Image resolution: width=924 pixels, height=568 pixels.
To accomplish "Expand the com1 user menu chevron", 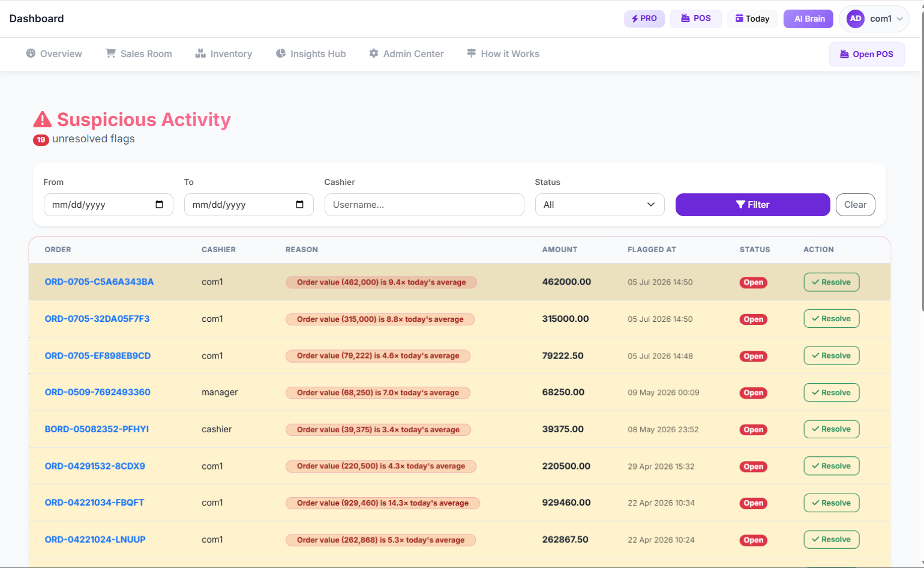I will coord(899,19).
